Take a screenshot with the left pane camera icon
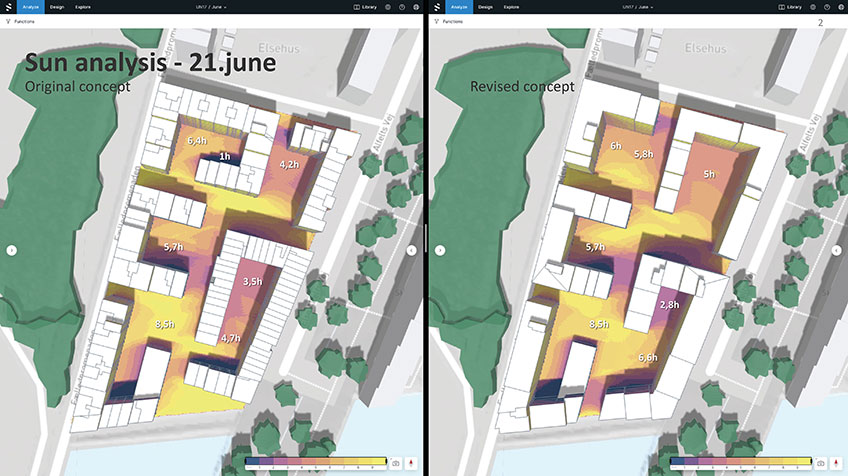Viewport: 848px width, 476px height. tap(397, 464)
